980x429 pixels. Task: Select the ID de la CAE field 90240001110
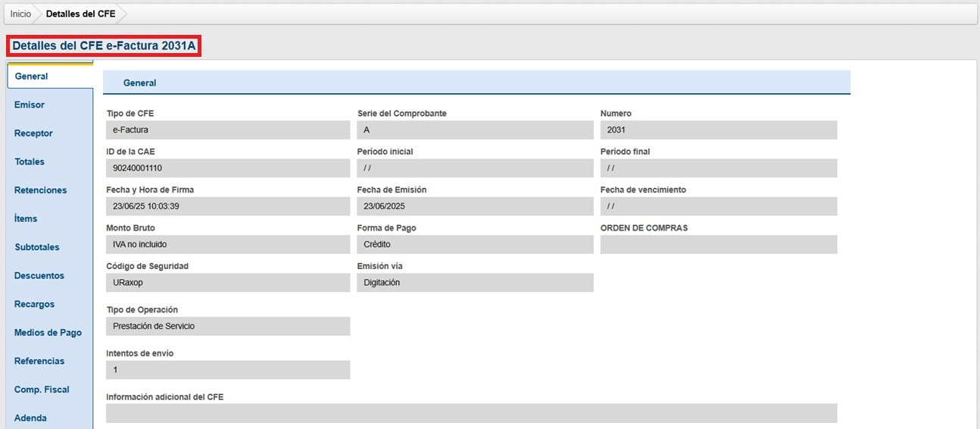(228, 168)
